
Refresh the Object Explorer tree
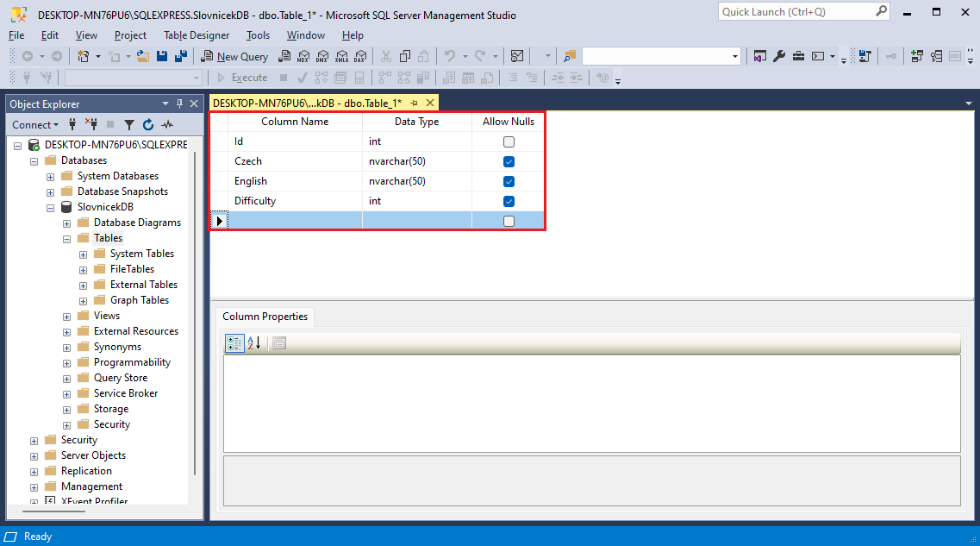tap(148, 125)
